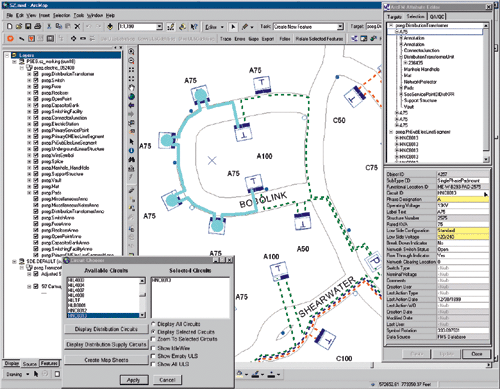
Task: Click Display Distribution Circuits button
Action: click(106, 329)
